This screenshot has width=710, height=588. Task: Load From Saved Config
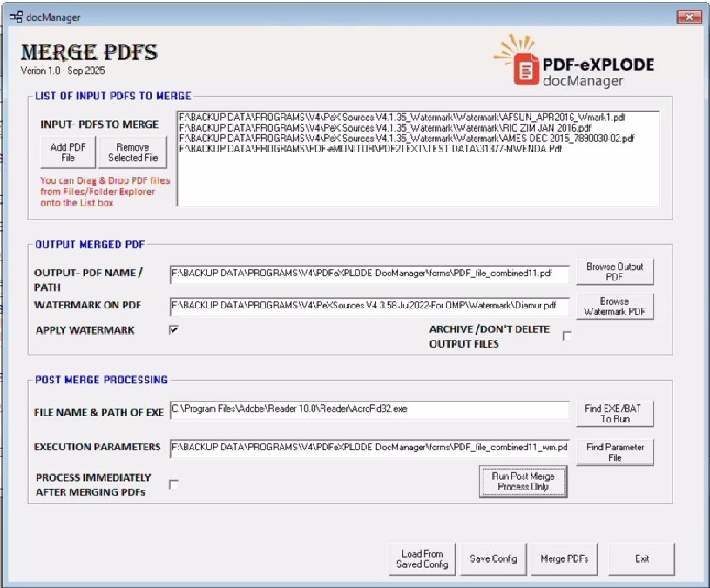pos(423,558)
